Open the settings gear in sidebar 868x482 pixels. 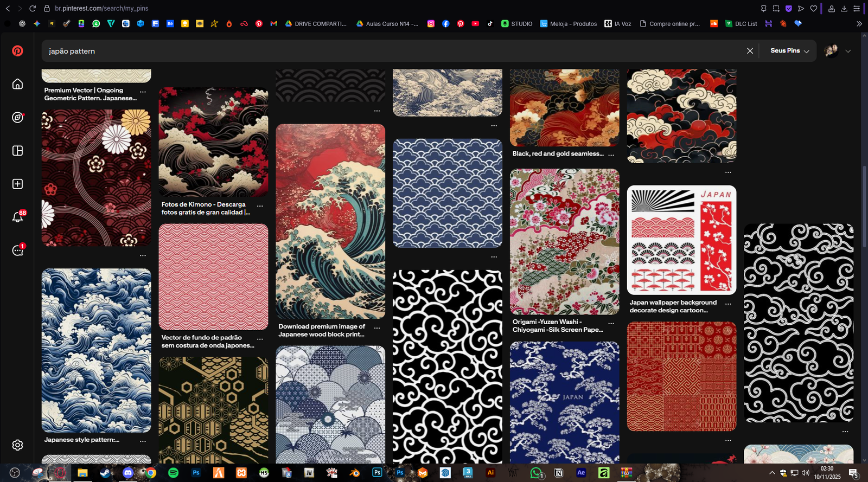click(x=17, y=445)
